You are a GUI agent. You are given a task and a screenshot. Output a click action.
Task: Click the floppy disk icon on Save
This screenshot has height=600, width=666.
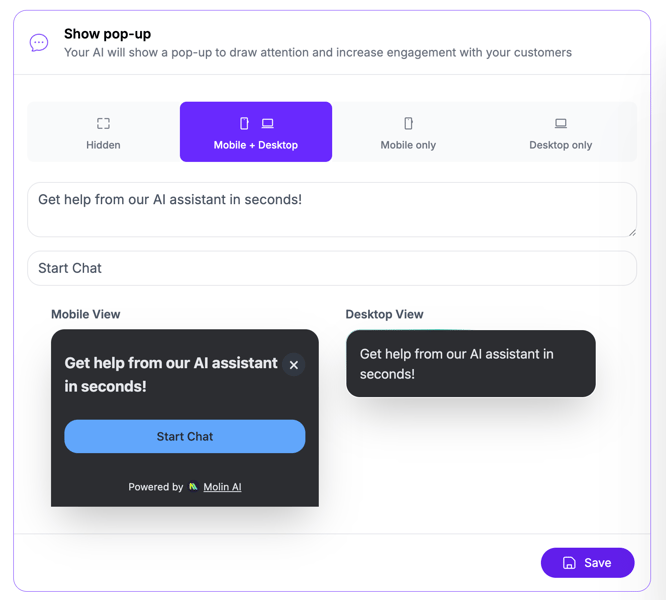click(569, 563)
